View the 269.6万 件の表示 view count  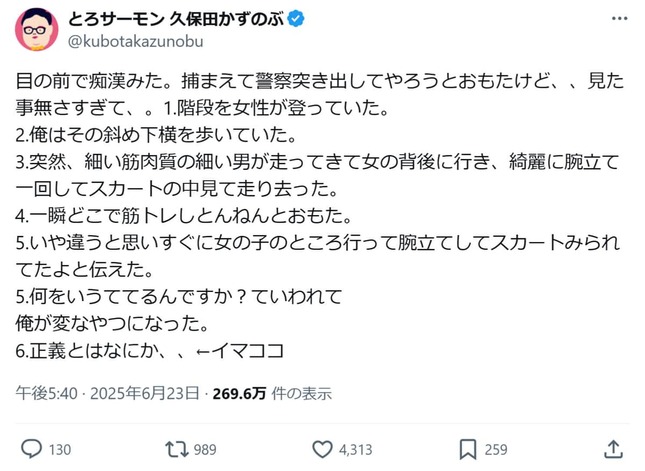click(x=271, y=394)
